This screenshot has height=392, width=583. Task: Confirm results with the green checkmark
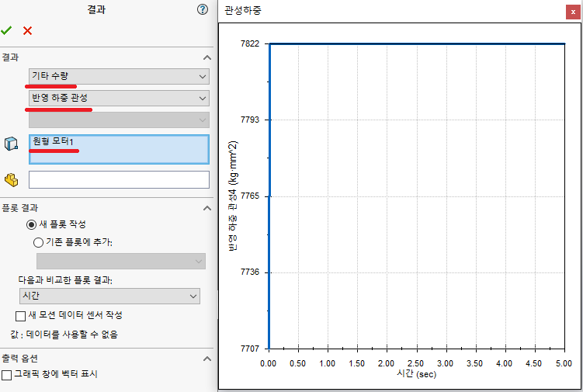6,30
